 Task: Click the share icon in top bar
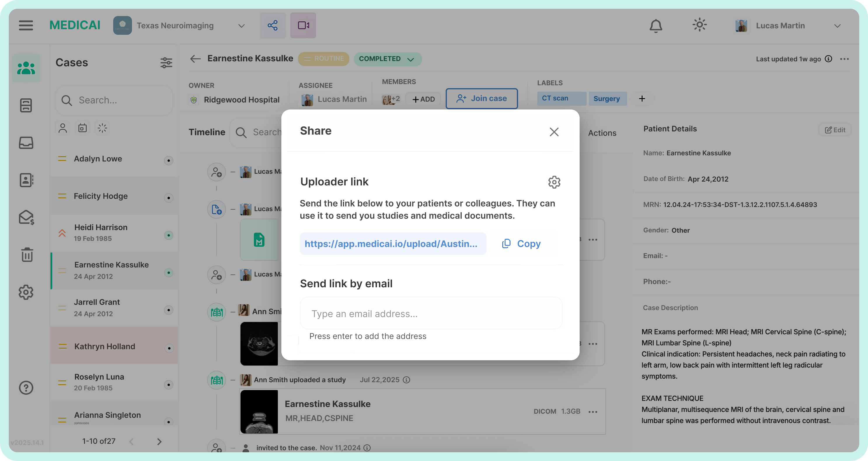272,25
